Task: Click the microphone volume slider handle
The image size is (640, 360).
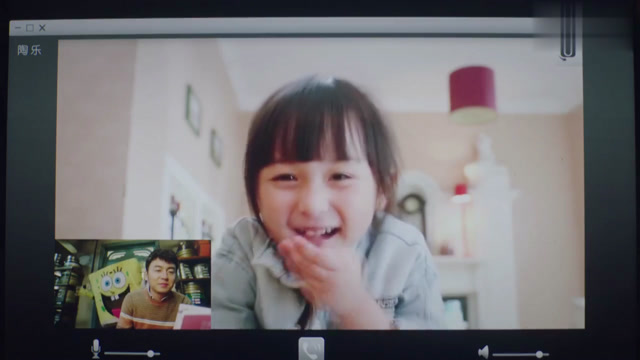Action: coord(151,353)
